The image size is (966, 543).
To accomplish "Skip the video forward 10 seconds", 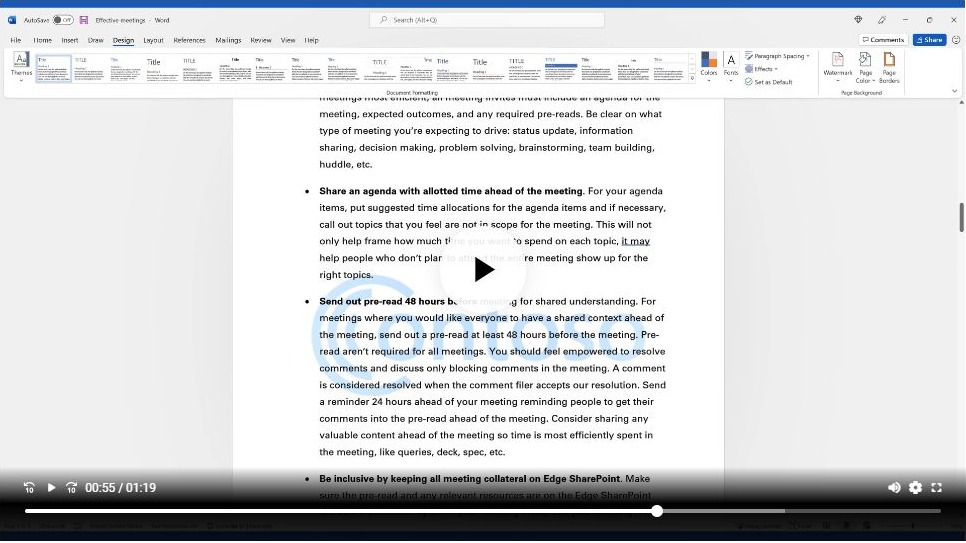I will click(71, 488).
